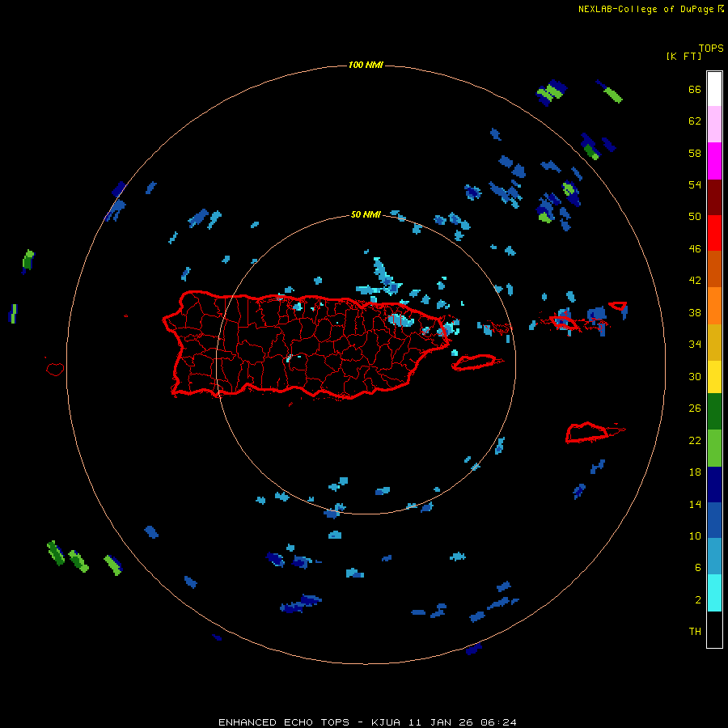Click the '50 NMI' range ring label
Image resolution: width=728 pixels, height=728 pixels.
click(x=366, y=214)
